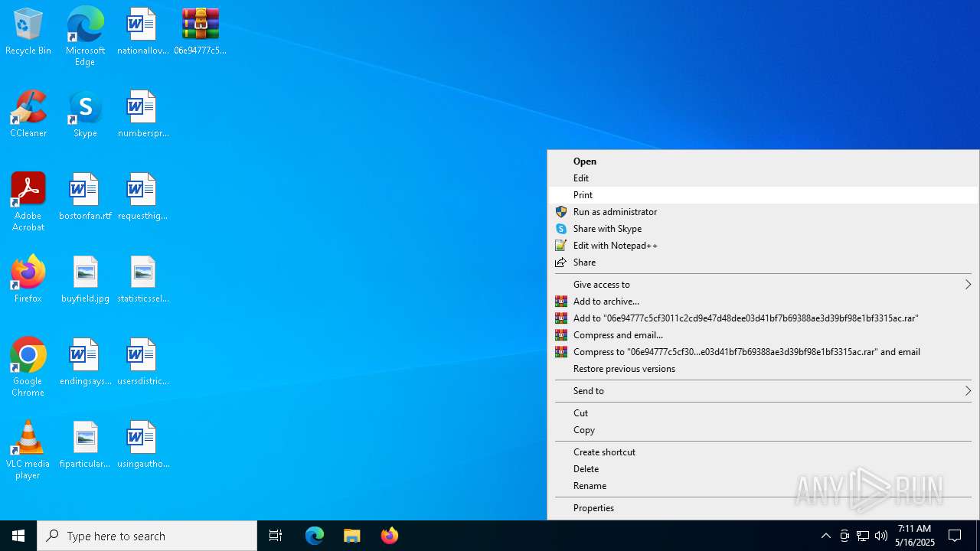Choose Restore previous versions
The width and height of the screenshot is (980, 551).
pyautogui.click(x=763, y=369)
